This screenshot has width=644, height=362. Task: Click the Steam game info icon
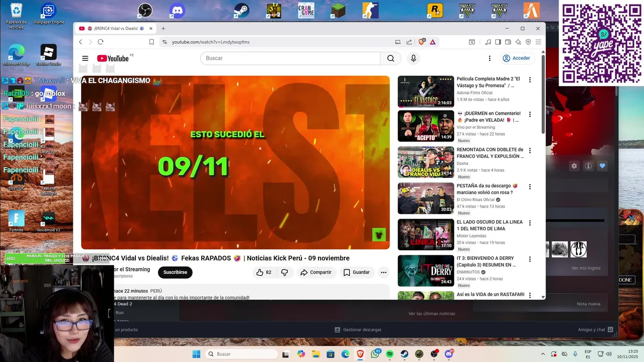[x=588, y=166]
